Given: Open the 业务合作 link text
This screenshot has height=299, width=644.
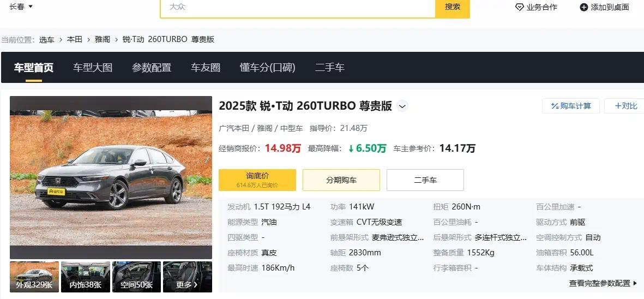Looking at the screenshot, I should (541, 8).
